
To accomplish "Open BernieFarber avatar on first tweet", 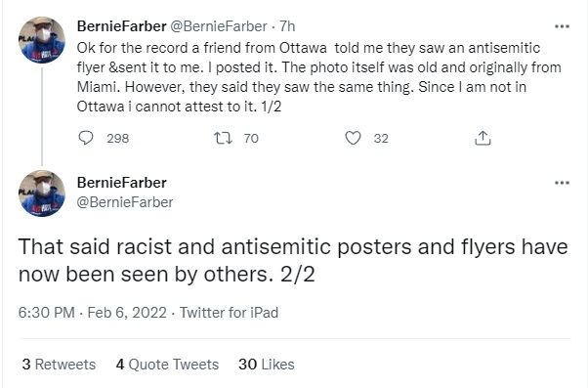I will coord(42,40).
